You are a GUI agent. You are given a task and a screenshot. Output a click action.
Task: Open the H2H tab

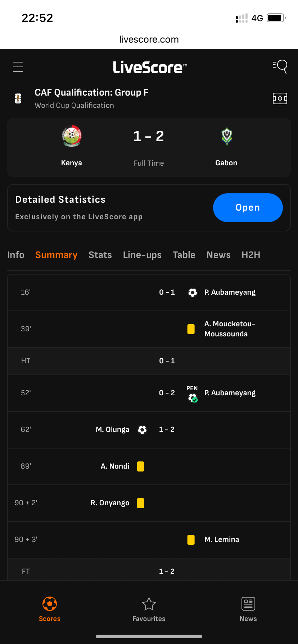[251, 255]
